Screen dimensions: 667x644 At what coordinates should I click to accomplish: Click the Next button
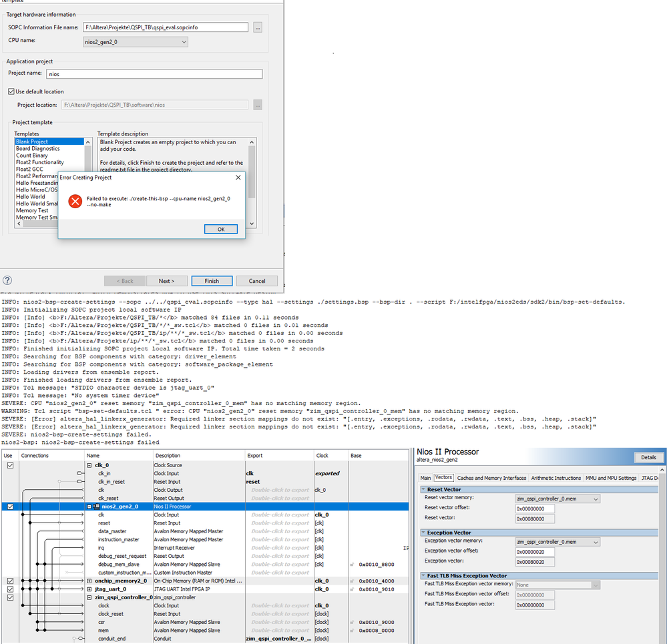tap(166, 281)
